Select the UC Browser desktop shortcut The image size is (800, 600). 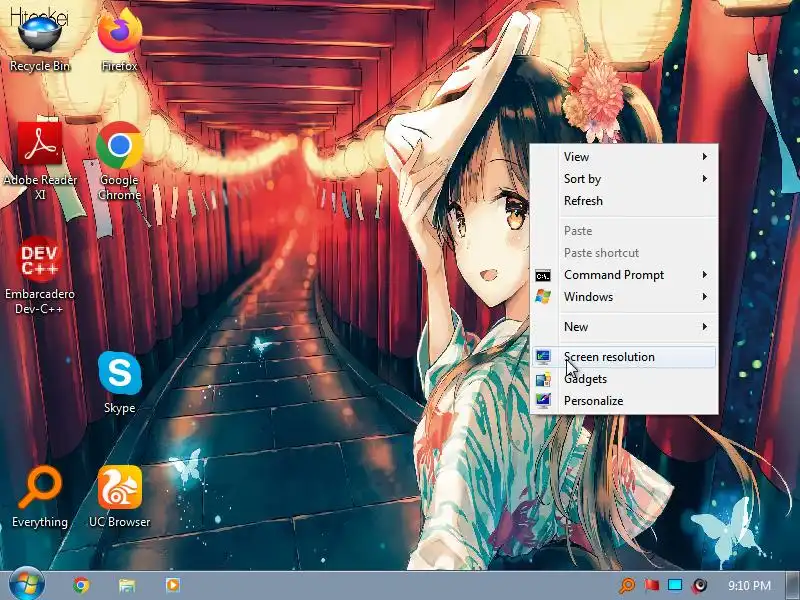tap(119, 496)
